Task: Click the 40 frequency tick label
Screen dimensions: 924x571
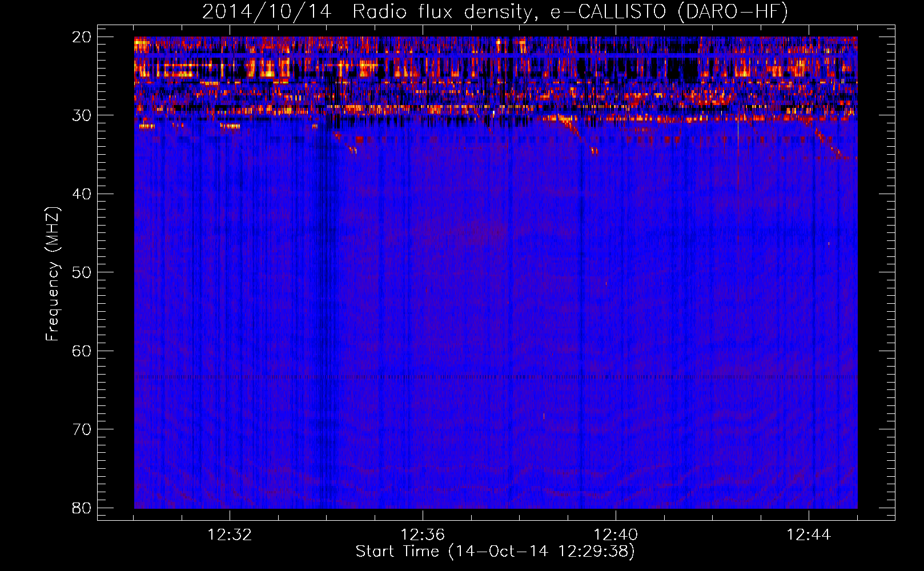Action: (x=82, y=194)
